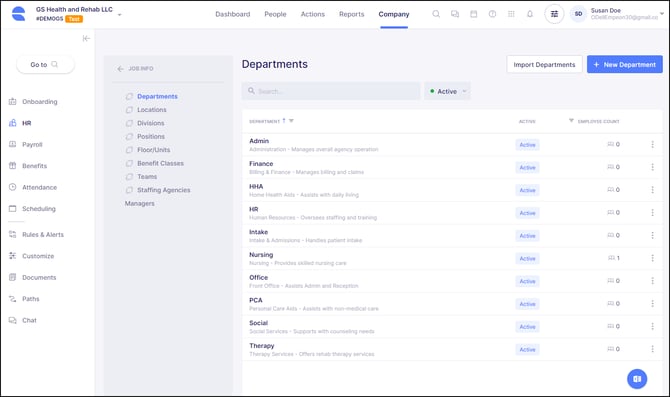Select Locations in Job Info menu

(x=152, y=110)
